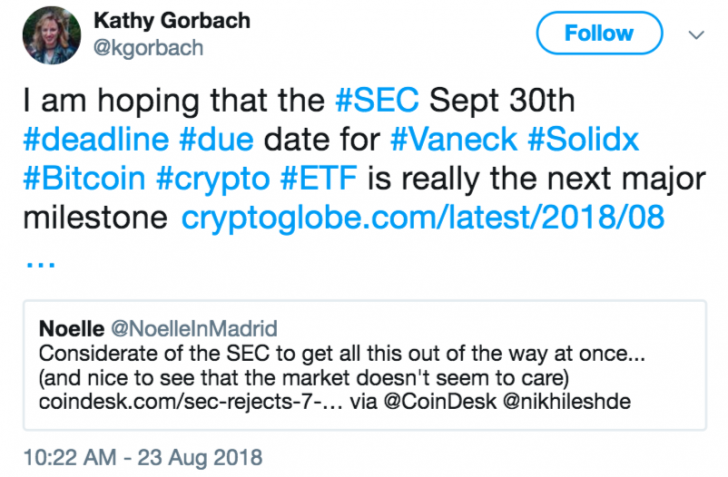Screen dimensions: 728x477
Task: Open the #Bitcoin hashtag
Action: tap(84, 178)
